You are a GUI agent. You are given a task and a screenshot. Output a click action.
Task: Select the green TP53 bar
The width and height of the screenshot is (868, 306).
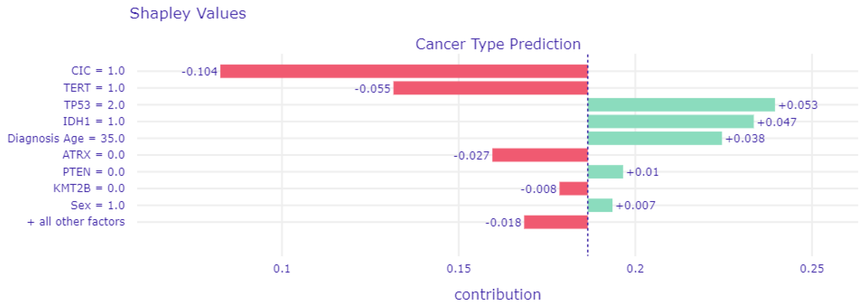[681, 105]
